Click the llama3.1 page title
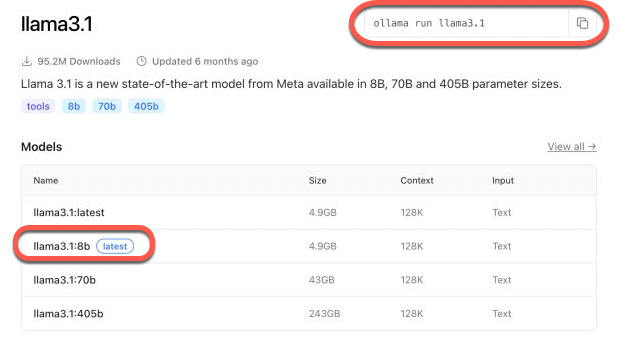 pyautogui.click(x=56, y=24)
